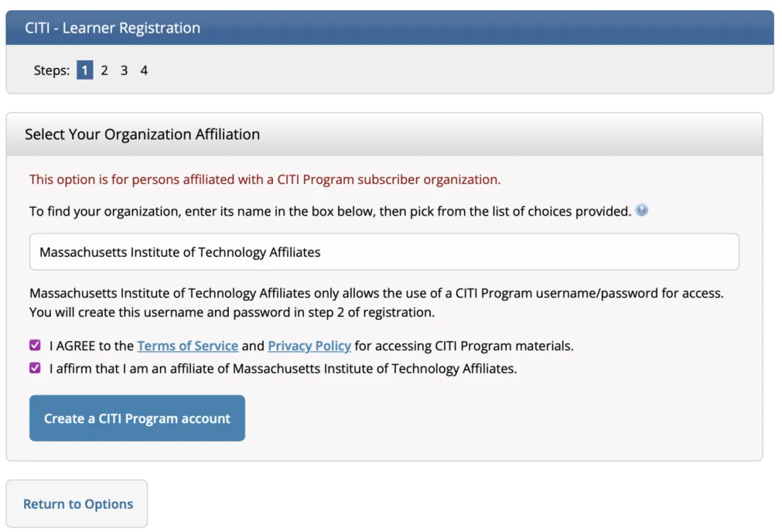Click the Steps: label
The image size is (782, 532).
[51, 70]
